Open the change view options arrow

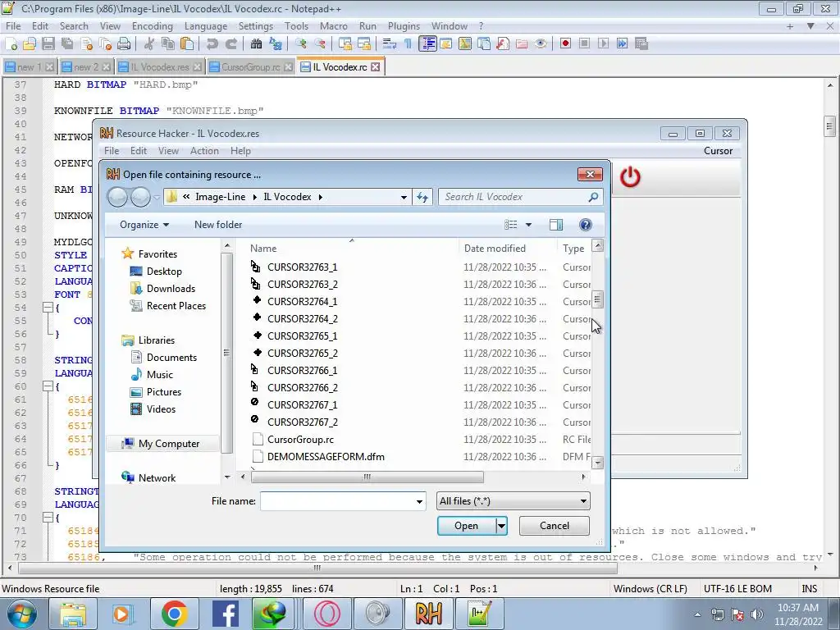(x=529, y=225)
